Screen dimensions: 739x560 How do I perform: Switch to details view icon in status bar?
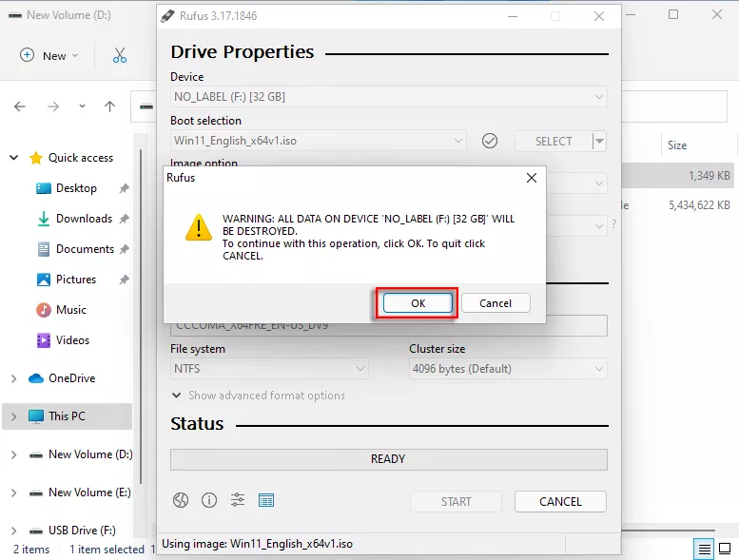click(705, 550)
